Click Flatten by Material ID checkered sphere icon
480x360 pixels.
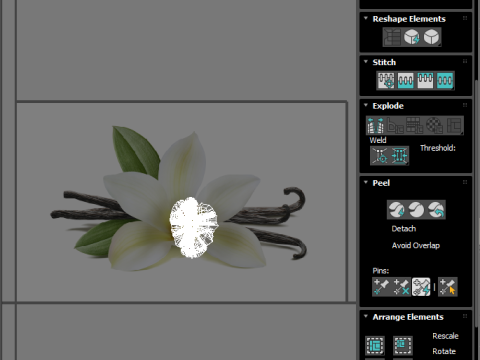434,125
